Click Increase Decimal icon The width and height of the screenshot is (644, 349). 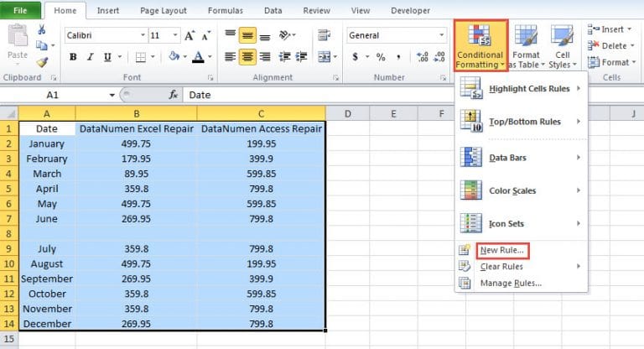point(423,57)
